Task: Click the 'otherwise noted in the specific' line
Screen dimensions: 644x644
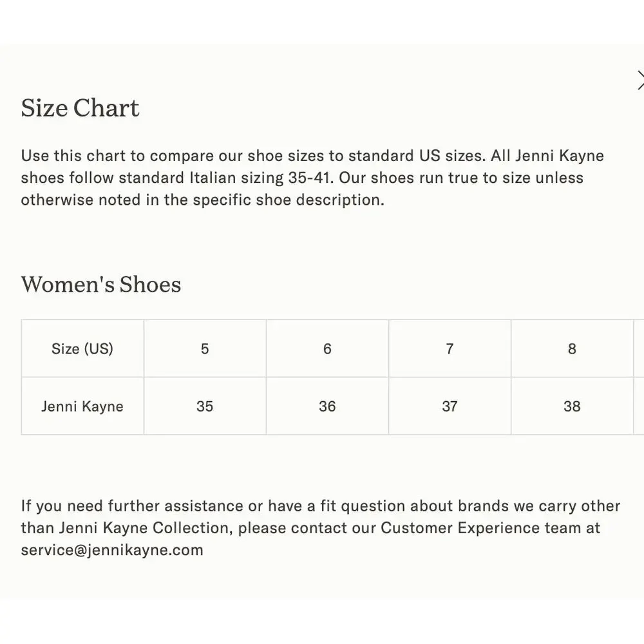Action: pos(202,200)
